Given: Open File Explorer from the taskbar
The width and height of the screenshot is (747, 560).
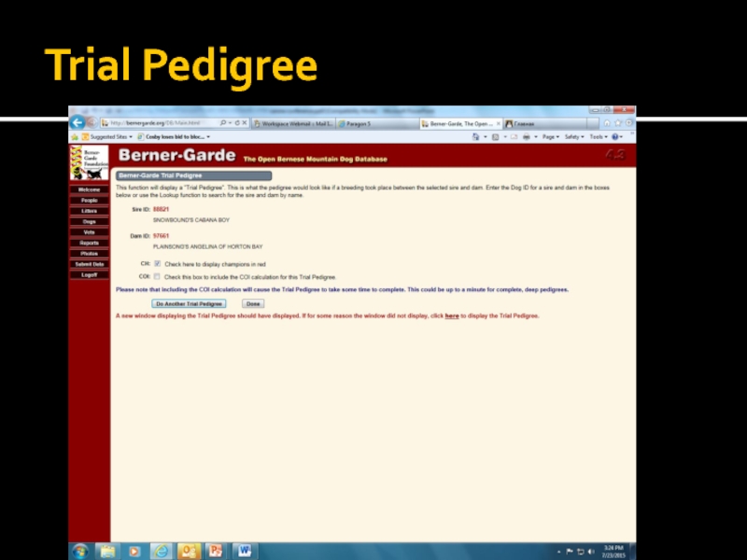Looking at the screenshot, I should (107, 552).
